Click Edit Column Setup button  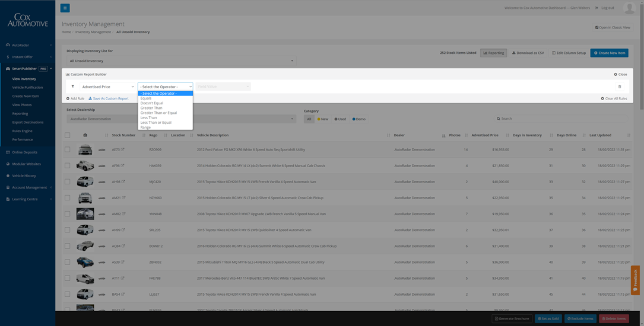tap(569, 53)
